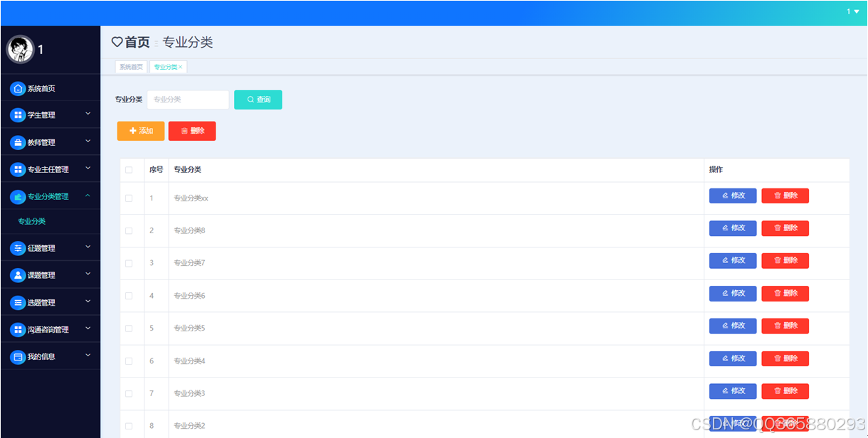The width and height of the screenshot is (868, 438).
Task: Click the 查询 search button
Action: 258,100
